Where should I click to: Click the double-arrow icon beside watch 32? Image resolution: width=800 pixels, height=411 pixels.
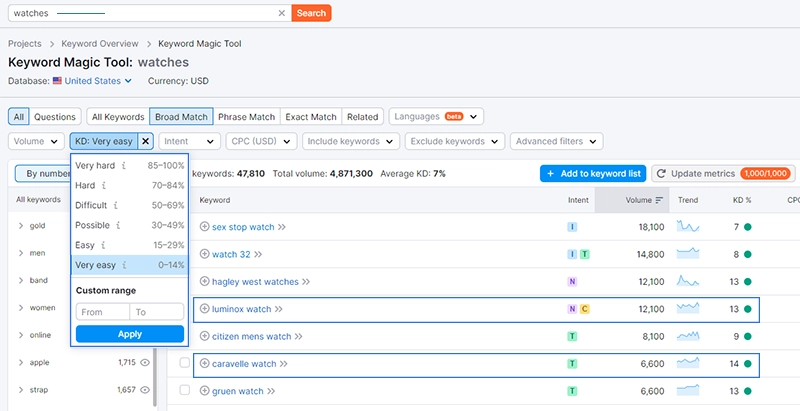(257, 254)
